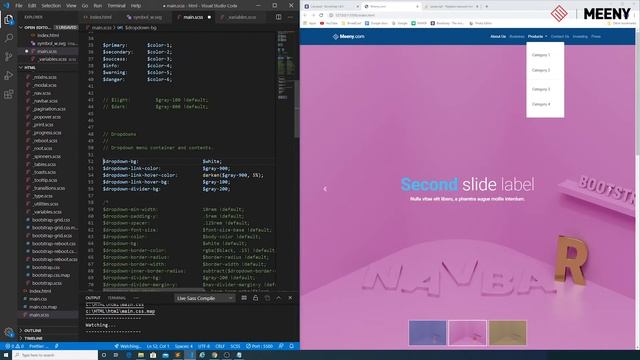Screen dimensions: 640x360
Task: Switch to the _variables.scss editor tab
Action: point(241,17)
